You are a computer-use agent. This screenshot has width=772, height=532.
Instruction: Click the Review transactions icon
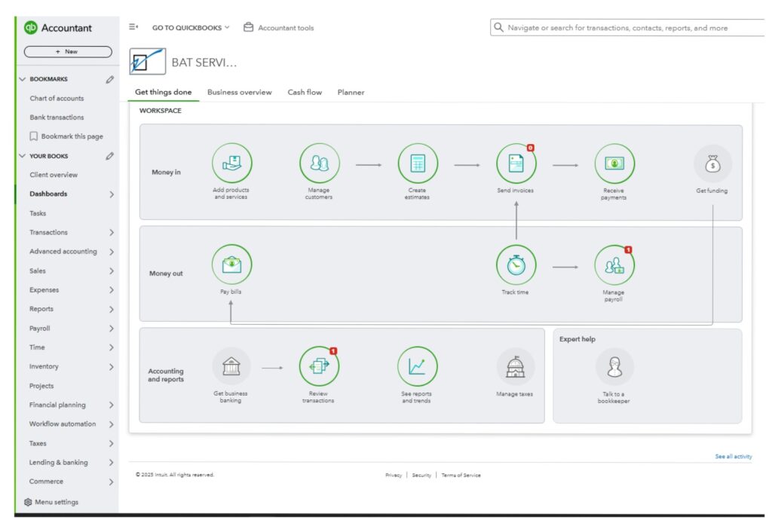(x=319, y=366)
